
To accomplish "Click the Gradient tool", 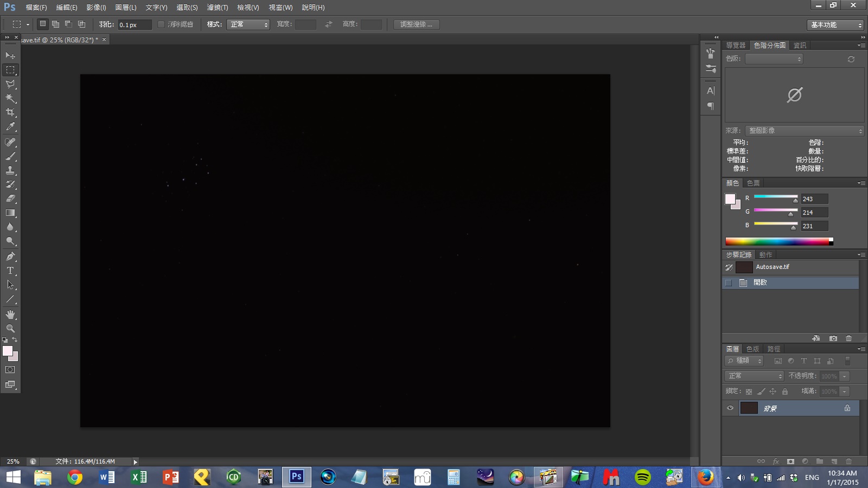I will click(10, 213).
